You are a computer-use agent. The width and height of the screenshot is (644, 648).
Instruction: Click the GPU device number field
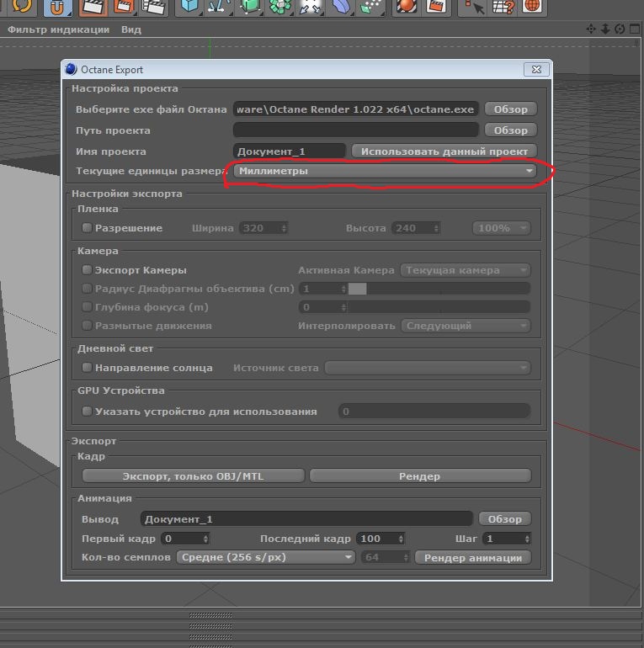point(434,412)
